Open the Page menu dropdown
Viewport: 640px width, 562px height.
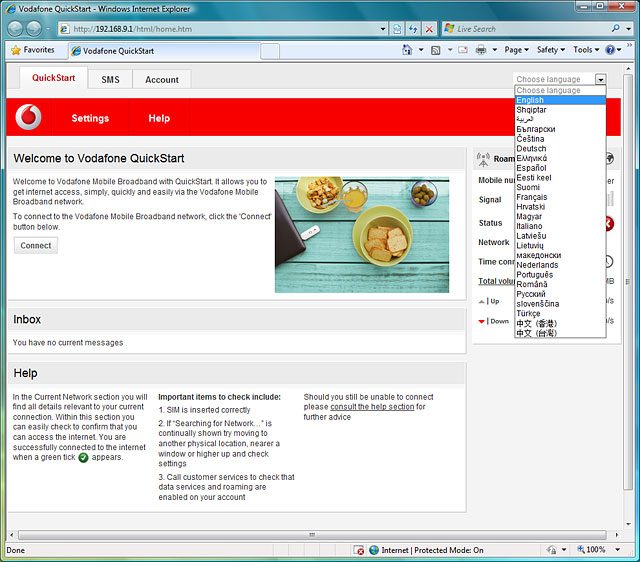coord(516,50)
